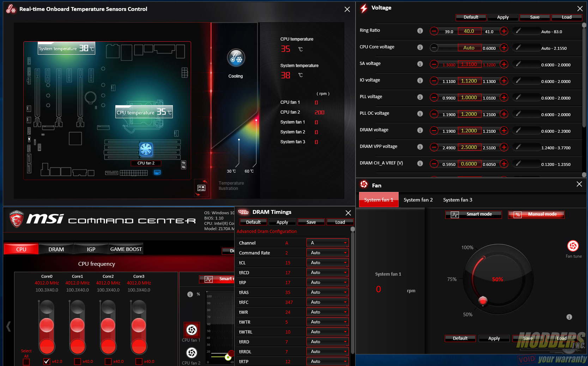
Task: Open IO voltage info icon
Action: pos(420,80)
